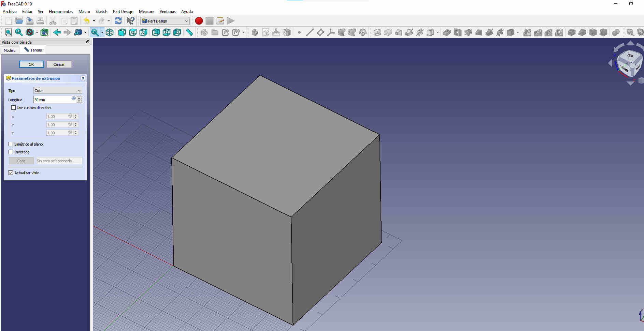
Task: Confirm extrusion with OK button
Action: [x=31, y=64]
